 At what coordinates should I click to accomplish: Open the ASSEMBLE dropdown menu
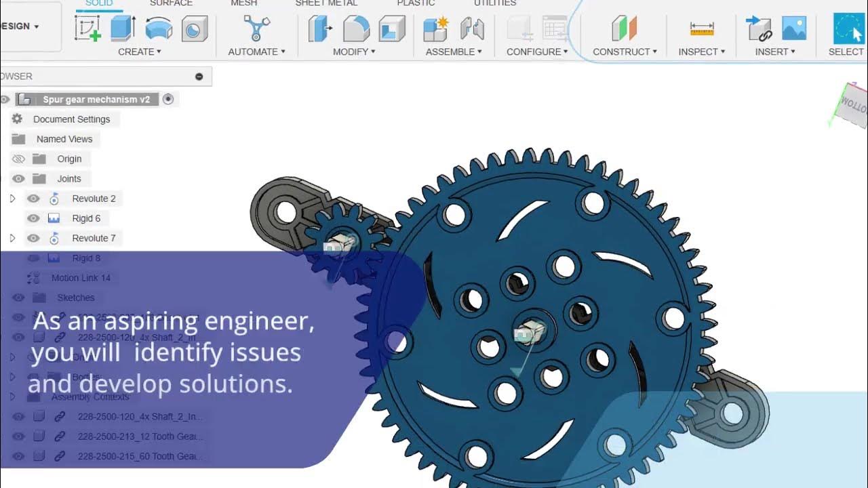click(454, 52)
